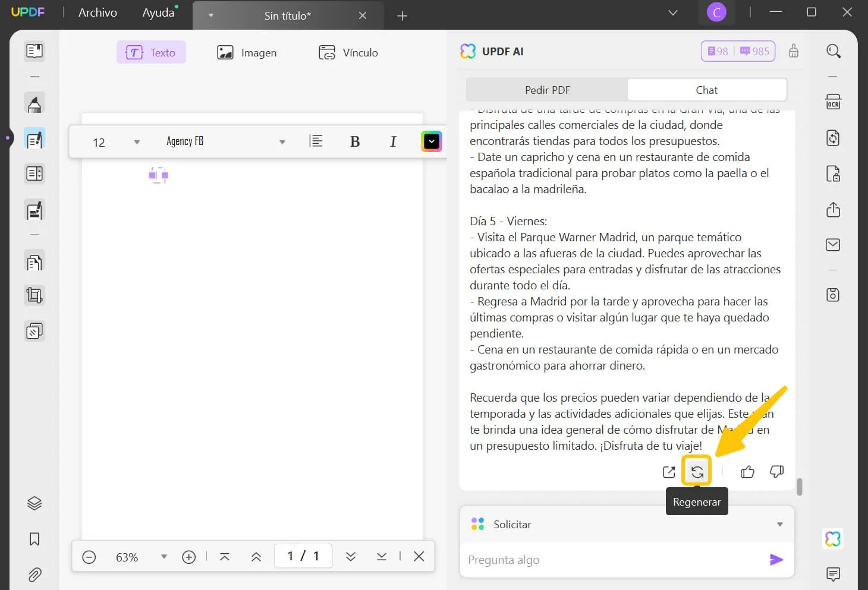
Task: Open the Watermark and background tool
Action: click(x=34, y=331)
